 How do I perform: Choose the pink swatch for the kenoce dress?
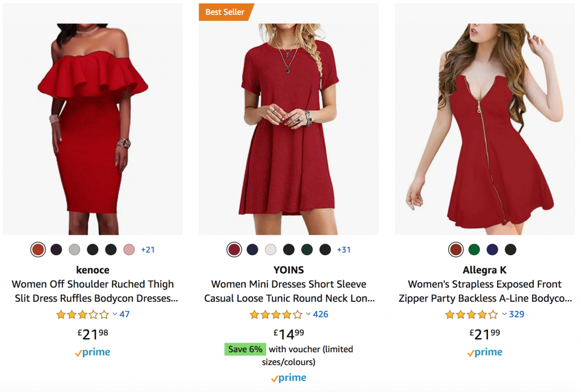tap(129, 250)
